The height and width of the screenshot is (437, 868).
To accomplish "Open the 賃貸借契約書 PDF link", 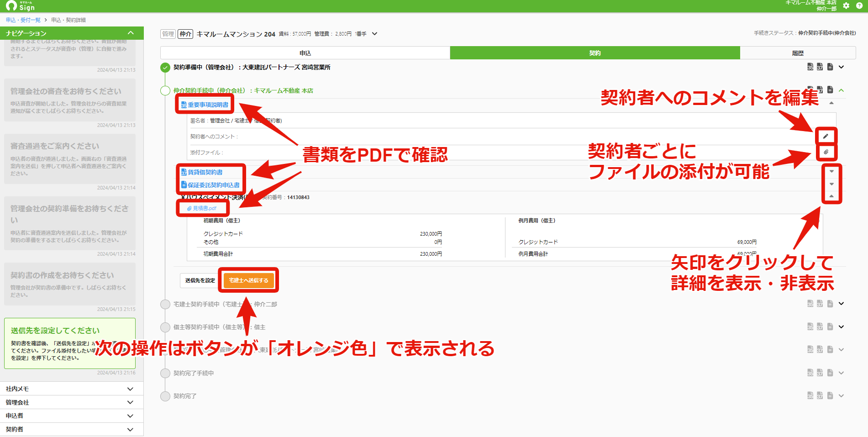I will (x=202, y=172).
